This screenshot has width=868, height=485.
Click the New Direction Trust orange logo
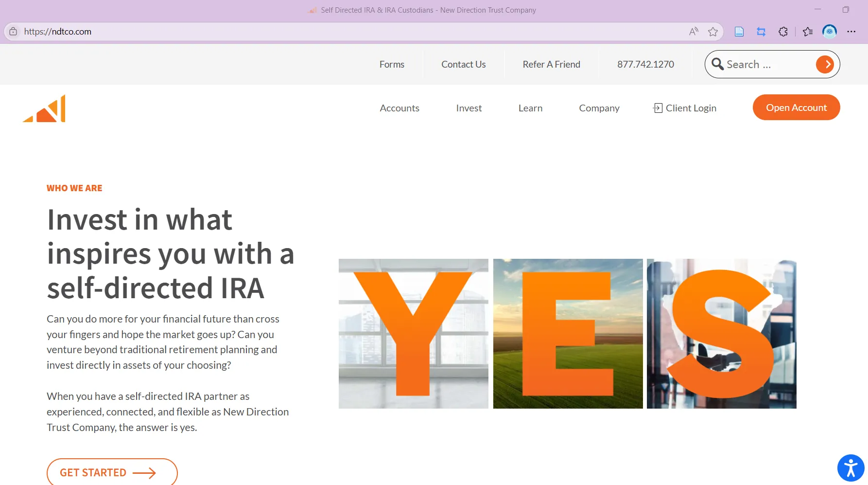44,108
